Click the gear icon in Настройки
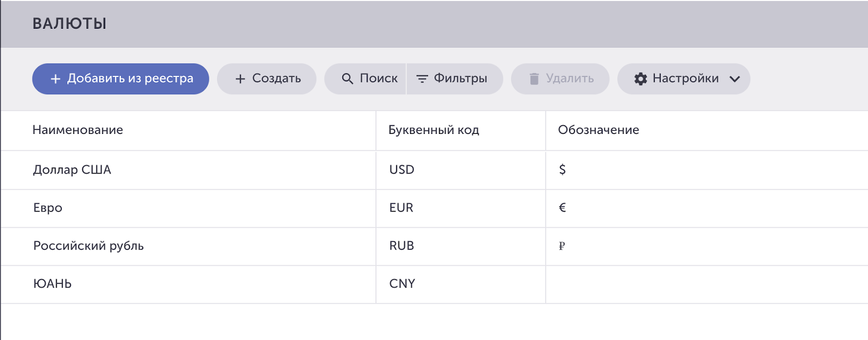The image size is (868, 340). pos(641,79)
